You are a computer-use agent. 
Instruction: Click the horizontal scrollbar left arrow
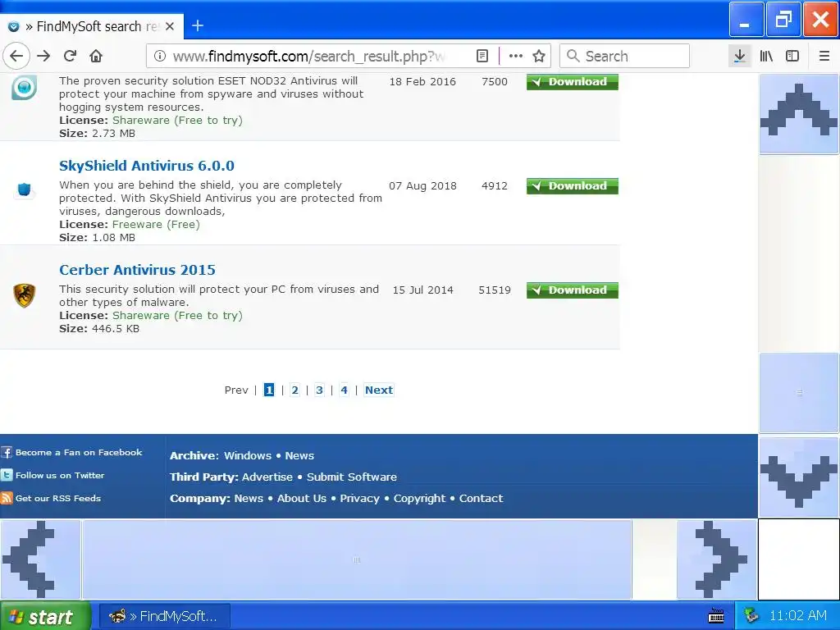tap(40, 559)
